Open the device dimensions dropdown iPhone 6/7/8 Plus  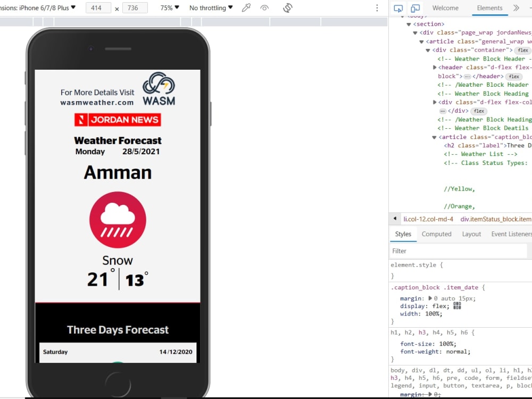(38, 8)
